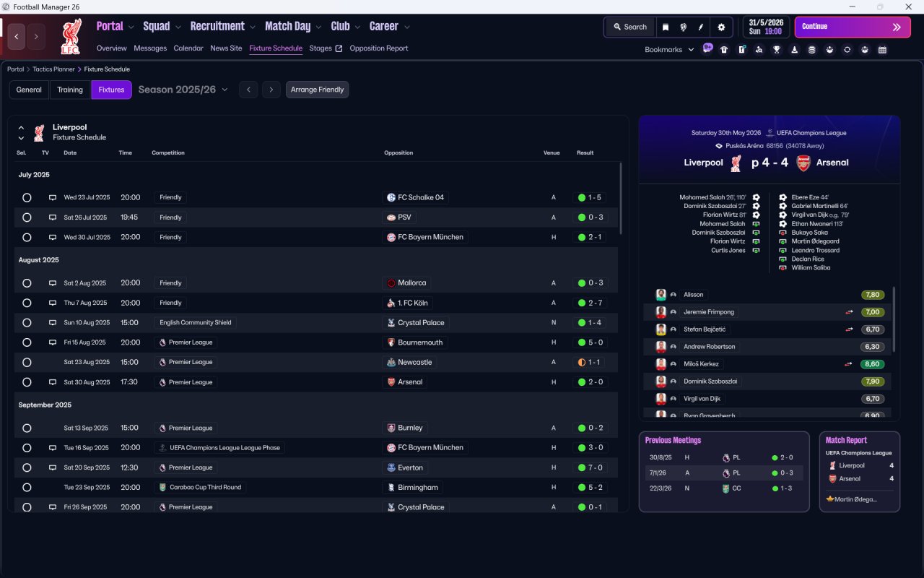Click the scouting magnifier person icon
This screenshot has width=924, height=578.
pyautogui.click(x=759, y=50)
